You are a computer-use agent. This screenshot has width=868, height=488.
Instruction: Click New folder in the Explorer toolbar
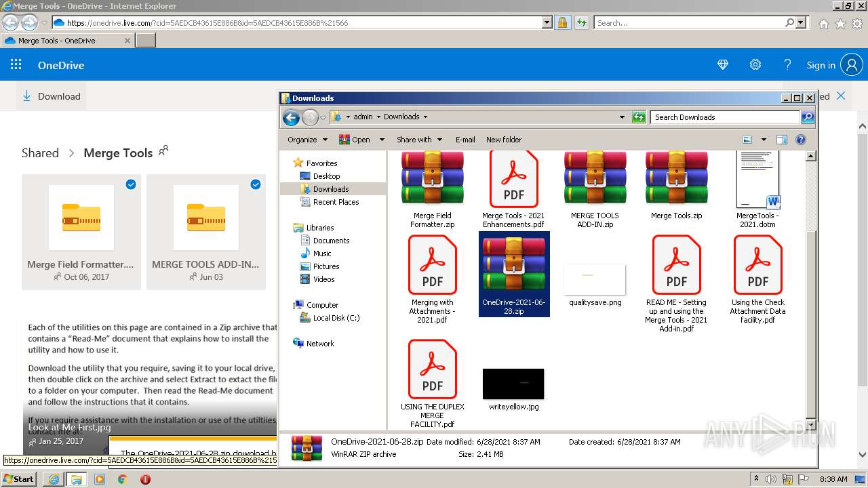tap(504, 140)
